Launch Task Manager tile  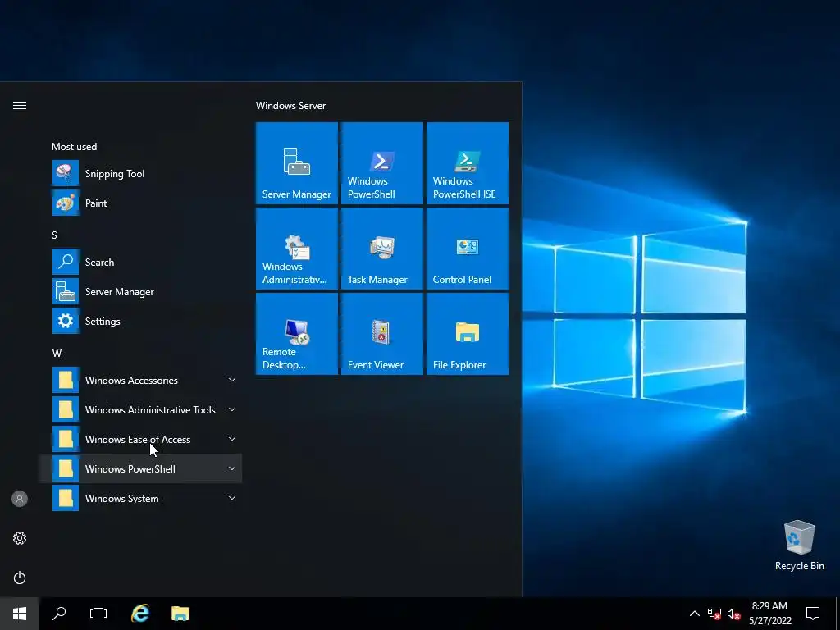pos(382,248)
